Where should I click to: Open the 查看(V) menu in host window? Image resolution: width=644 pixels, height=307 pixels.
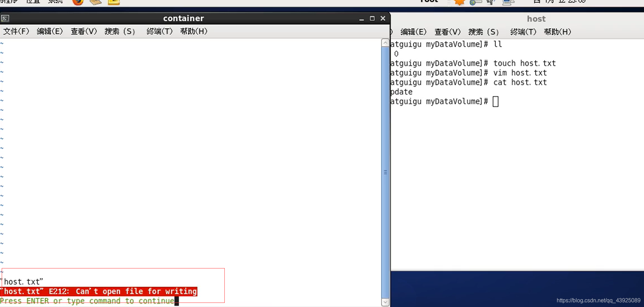pos(447,32)
